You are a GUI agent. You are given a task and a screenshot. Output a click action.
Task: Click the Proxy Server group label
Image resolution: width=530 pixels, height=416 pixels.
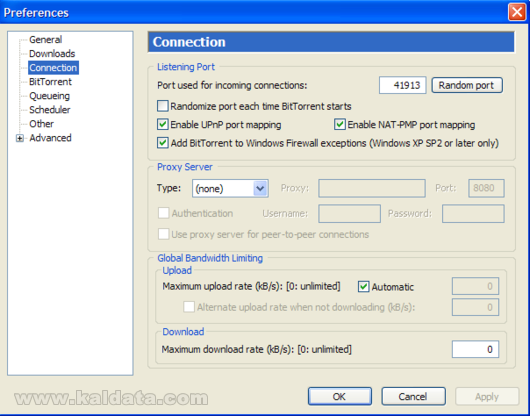(185, 167)
